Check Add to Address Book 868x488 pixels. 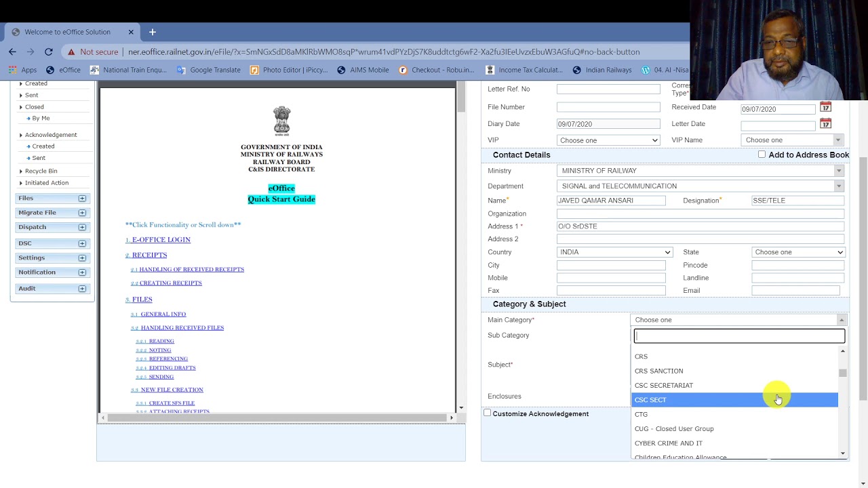tap(762, 155)
